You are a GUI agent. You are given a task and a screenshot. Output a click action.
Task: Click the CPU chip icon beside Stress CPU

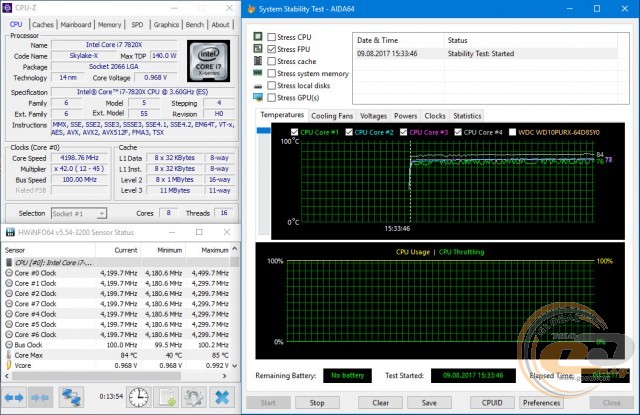258,37
